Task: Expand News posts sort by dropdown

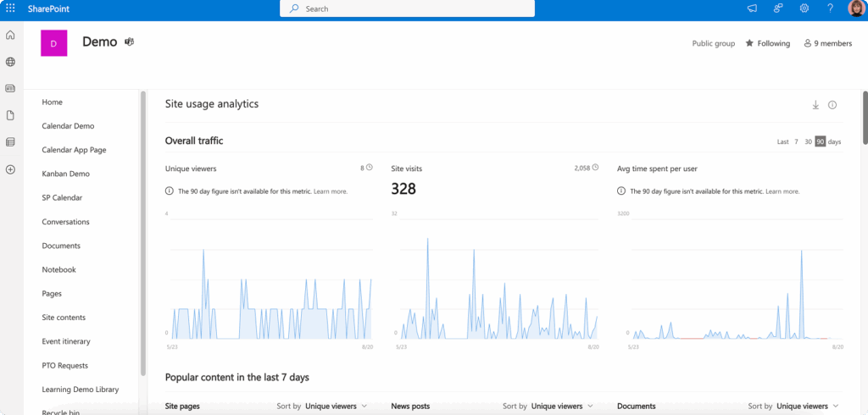Action: pyautogui.click(x=561, y=407)
